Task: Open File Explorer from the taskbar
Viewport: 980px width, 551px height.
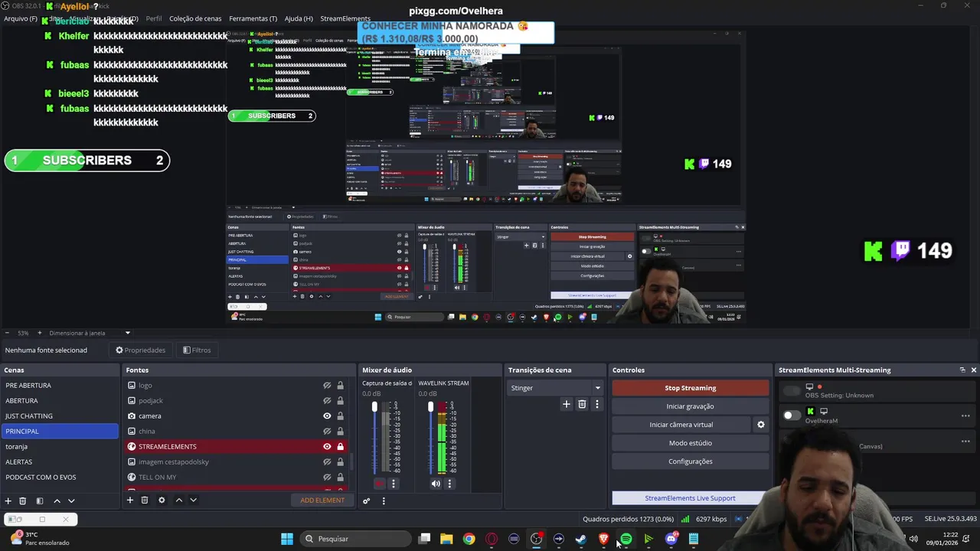Action: (446, 539)
